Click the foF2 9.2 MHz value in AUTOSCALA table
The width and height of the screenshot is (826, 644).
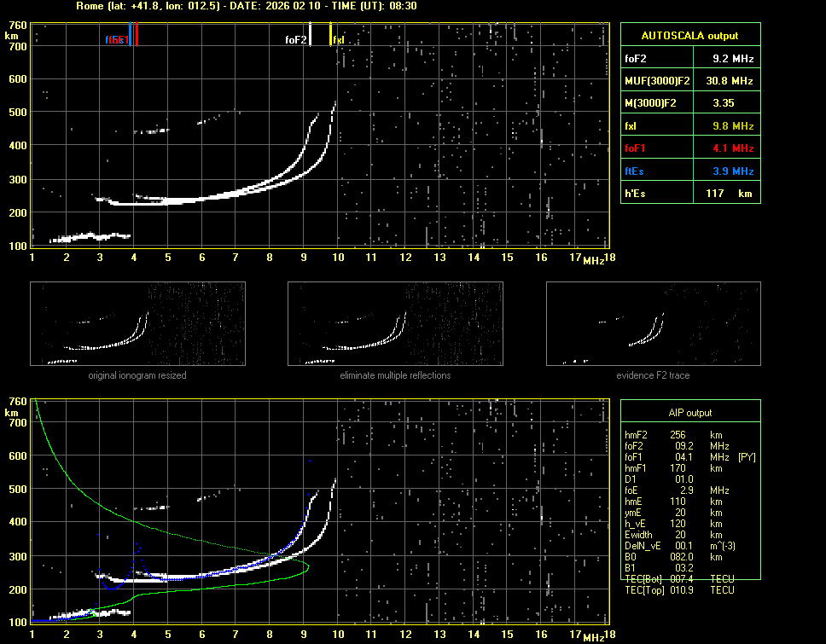733,59
